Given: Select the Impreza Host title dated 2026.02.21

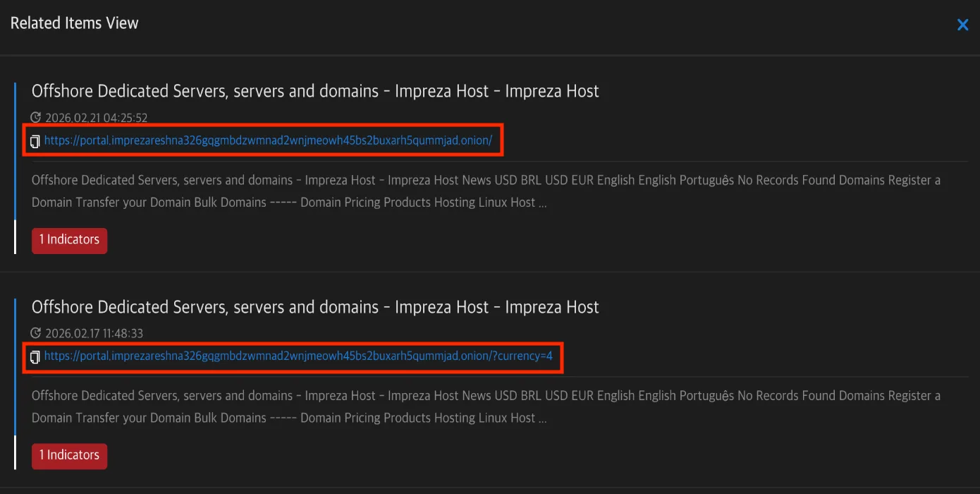Looking at the screenshot, I should click(315, 91).
